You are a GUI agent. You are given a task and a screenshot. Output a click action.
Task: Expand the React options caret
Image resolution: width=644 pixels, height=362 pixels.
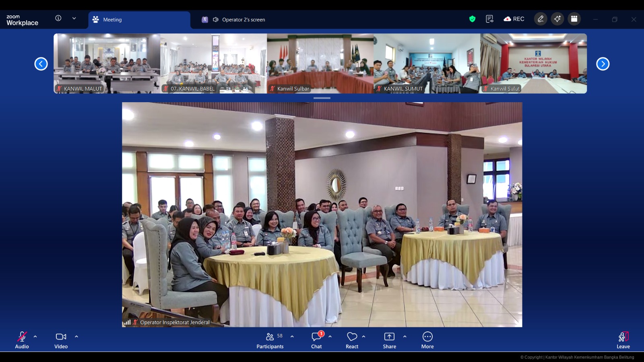[363, 336]
